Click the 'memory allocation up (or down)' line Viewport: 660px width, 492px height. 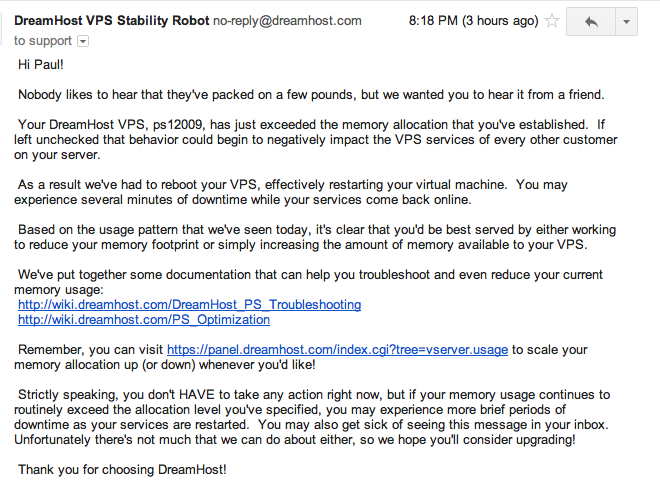point(165,364)
